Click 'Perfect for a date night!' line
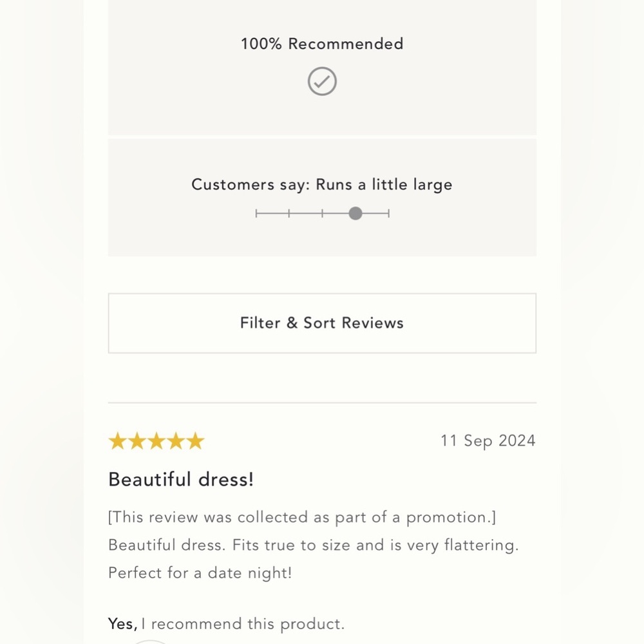The height and width of the screenshot is (644, 644). [x=200, y=573]
